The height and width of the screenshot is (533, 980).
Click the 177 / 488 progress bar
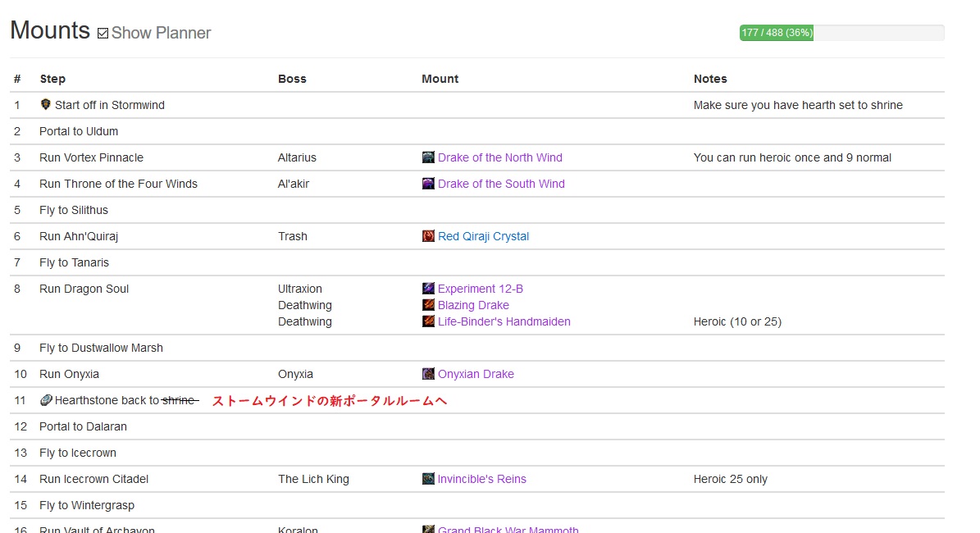tap(841, 33)
